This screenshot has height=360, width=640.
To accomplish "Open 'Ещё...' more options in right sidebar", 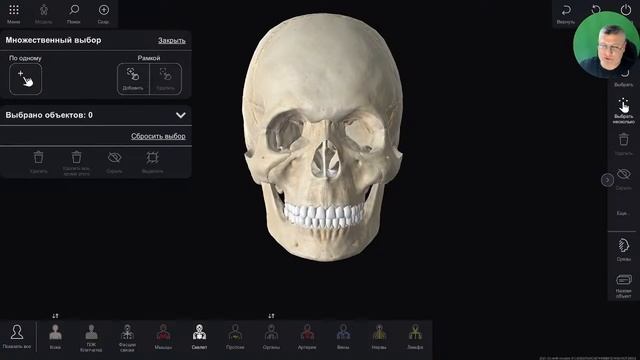I will pyautogui.click(x=622, y=213).
